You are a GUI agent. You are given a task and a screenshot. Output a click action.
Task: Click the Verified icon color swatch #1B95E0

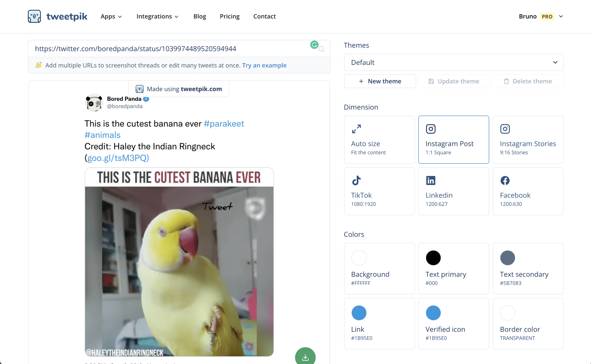(x=433, y=313)
